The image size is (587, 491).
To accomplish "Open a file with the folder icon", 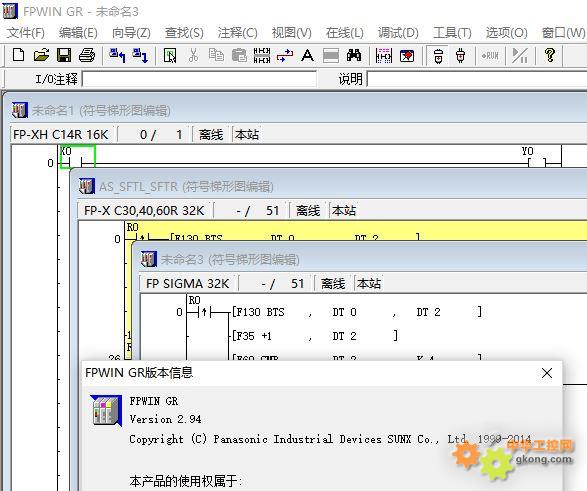I will tap(41, 55).
